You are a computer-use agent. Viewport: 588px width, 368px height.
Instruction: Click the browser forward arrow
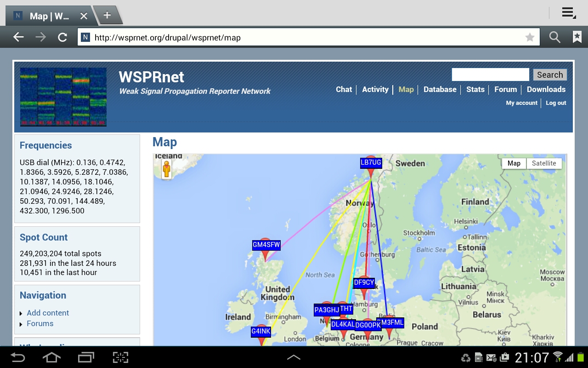[41, 37]
